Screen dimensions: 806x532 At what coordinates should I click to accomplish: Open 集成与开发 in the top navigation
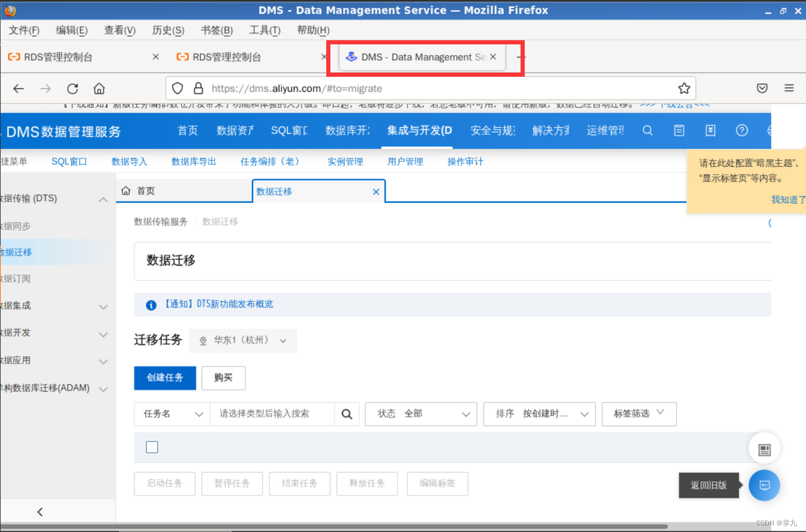pos(419,130)
